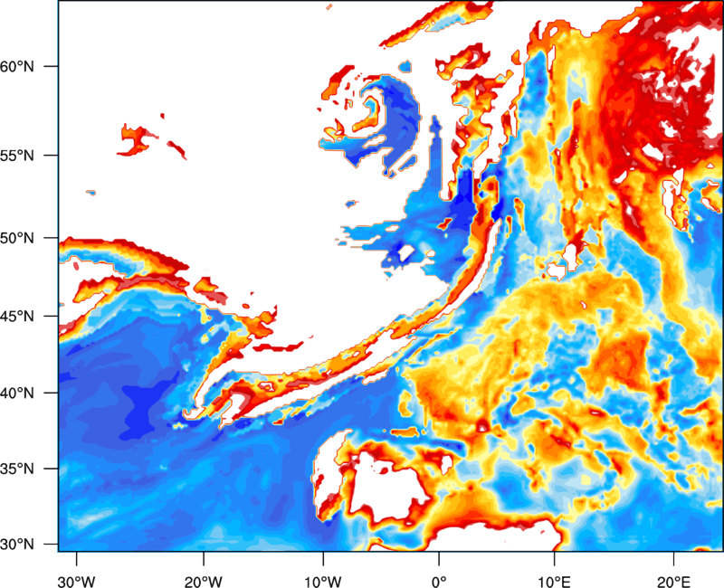The width and height of the screenshot is (724, 588).
Task: Click the 30°N latitude label
Action: [x=17, y=545]
